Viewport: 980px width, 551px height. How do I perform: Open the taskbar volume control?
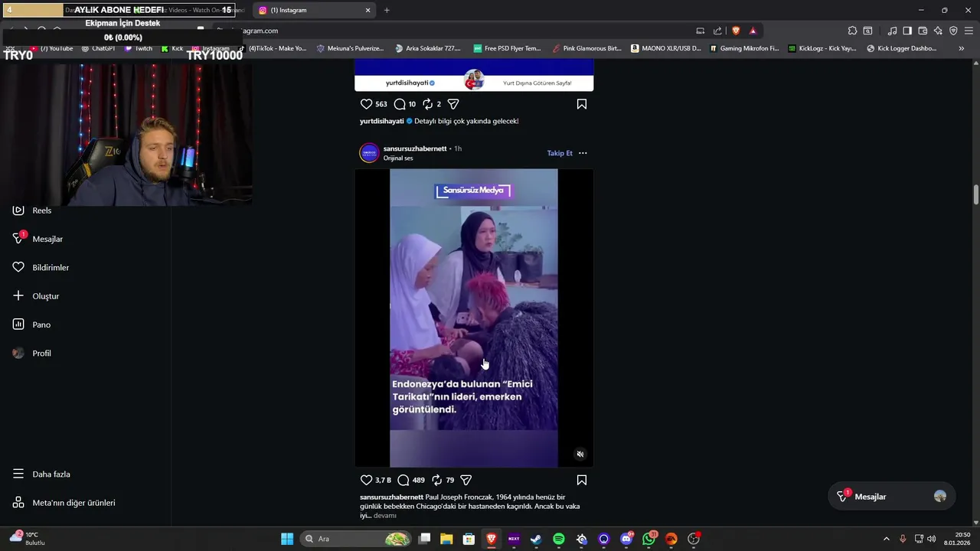[932, 539]
